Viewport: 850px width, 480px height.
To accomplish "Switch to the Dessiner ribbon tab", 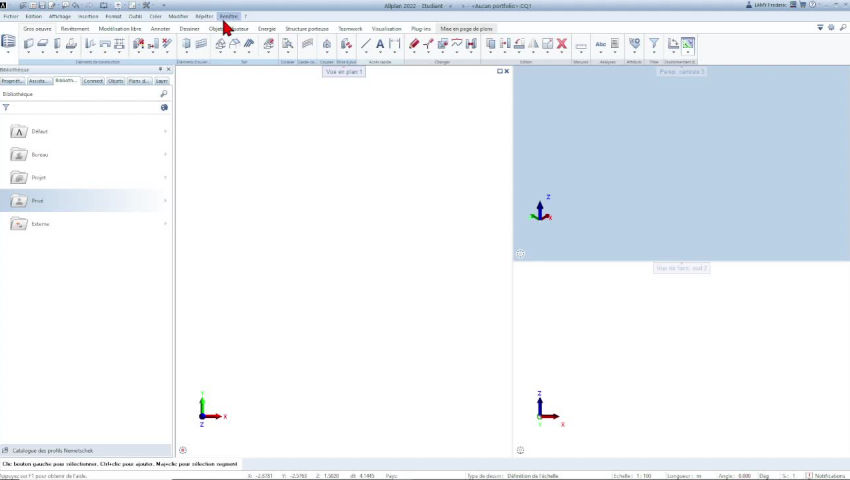I will tap(189, 29).
